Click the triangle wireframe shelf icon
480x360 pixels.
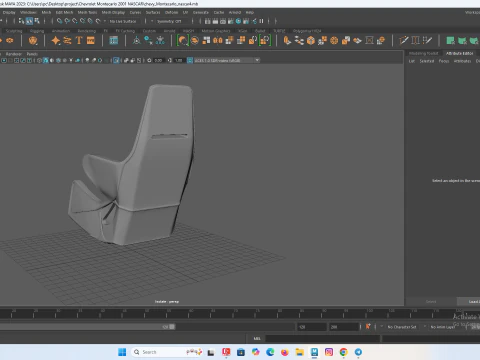pyautogui.click(x=136, y=41)
